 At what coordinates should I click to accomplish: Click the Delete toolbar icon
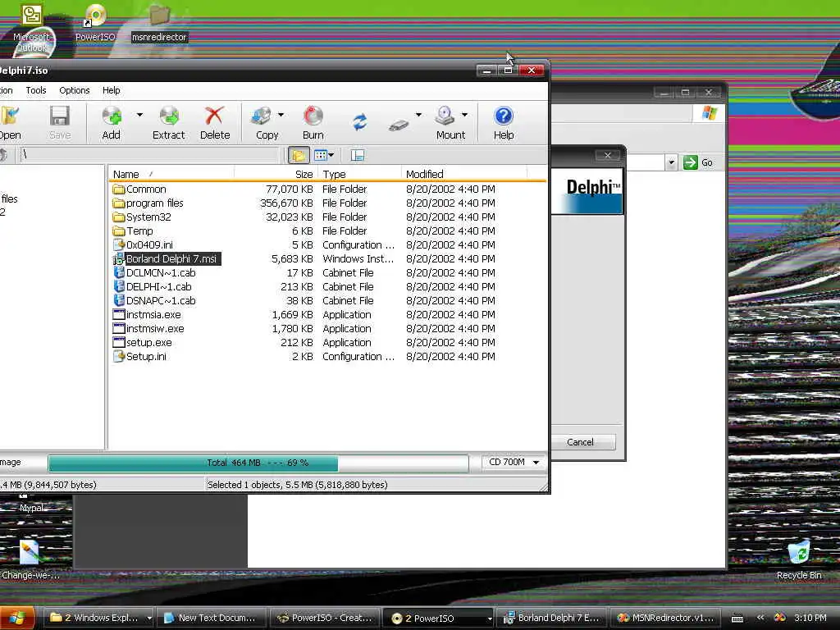click(x=215, y=123)
